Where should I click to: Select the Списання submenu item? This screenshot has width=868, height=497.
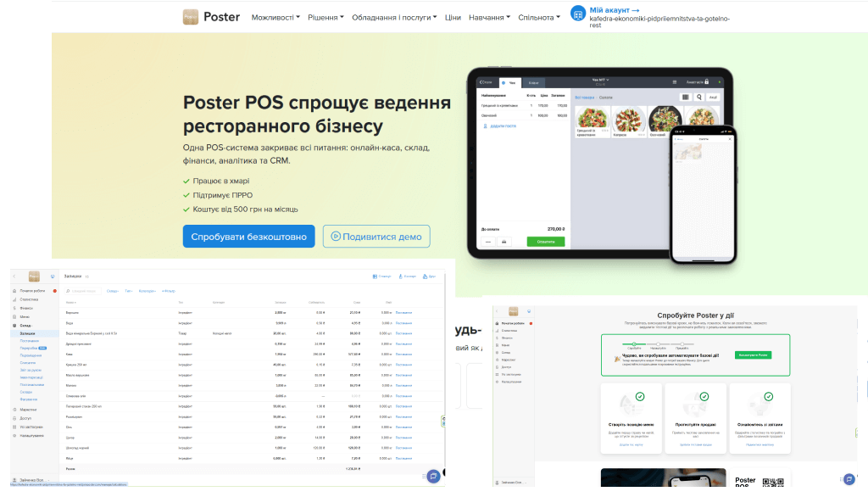pyautogui.click(x=28, y=362)
